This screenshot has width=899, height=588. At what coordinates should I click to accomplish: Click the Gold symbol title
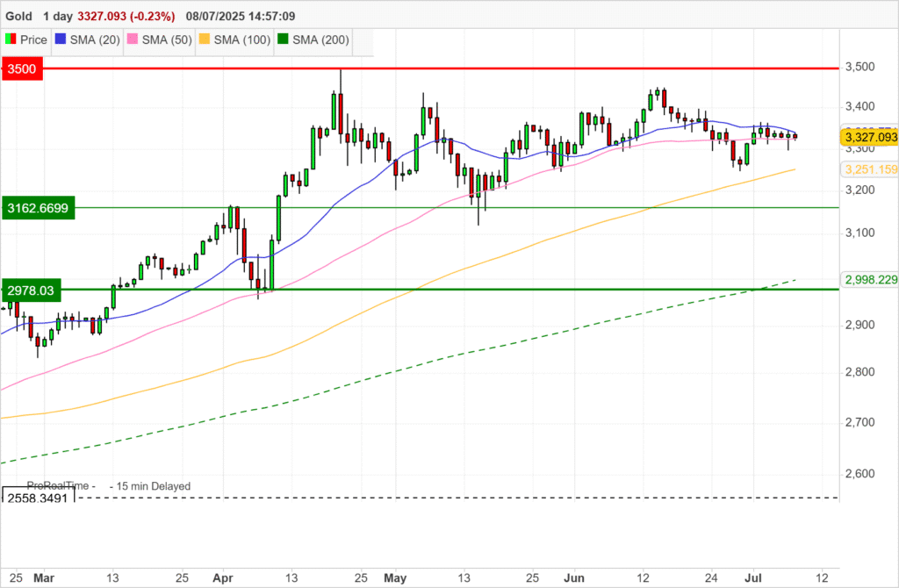pos(19,16)
